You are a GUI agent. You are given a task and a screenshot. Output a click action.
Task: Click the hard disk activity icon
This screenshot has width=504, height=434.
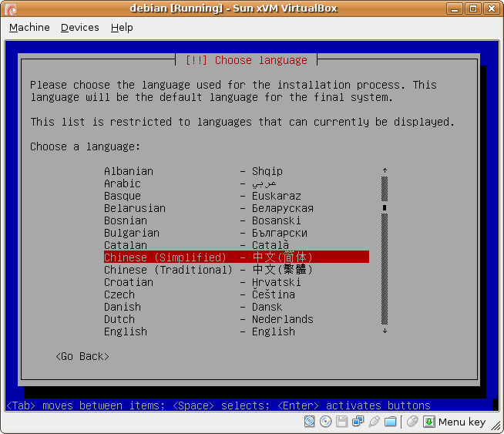(x=309, y=421)
